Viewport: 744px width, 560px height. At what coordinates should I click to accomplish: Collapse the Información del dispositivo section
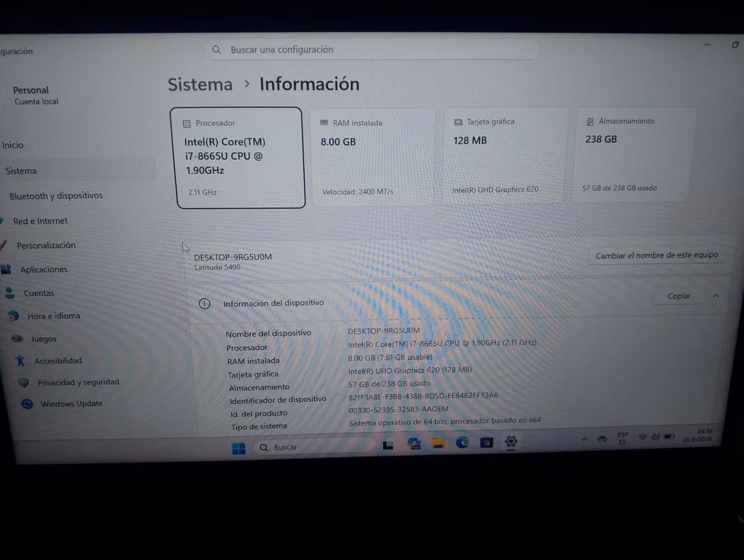tap(716, 295)
